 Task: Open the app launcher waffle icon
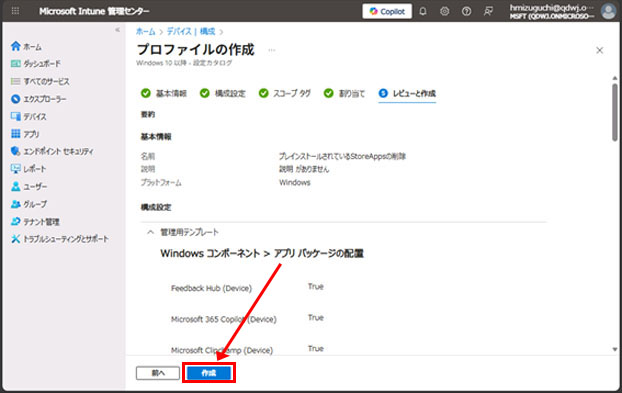tap(15, 11)
